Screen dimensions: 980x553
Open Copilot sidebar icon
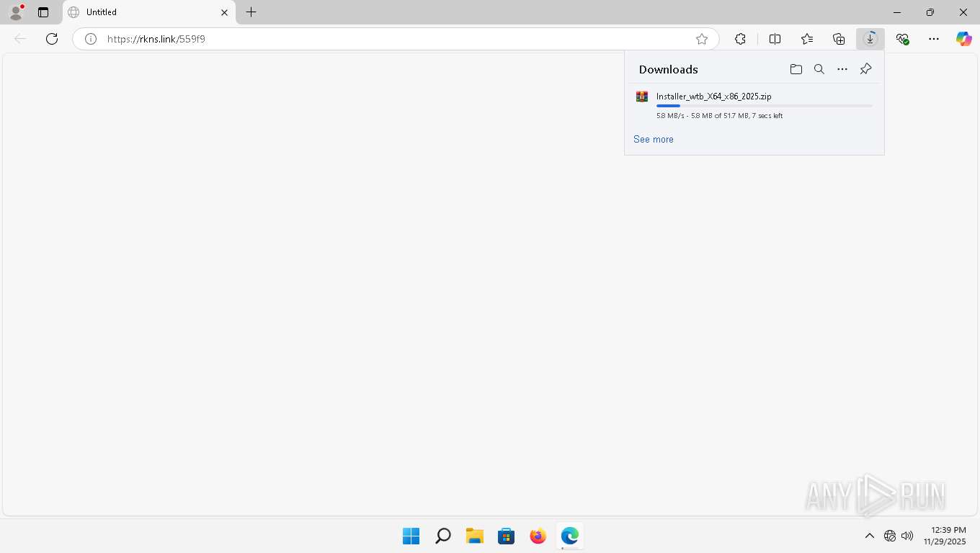pyautogui.click(x=964, y=39)
